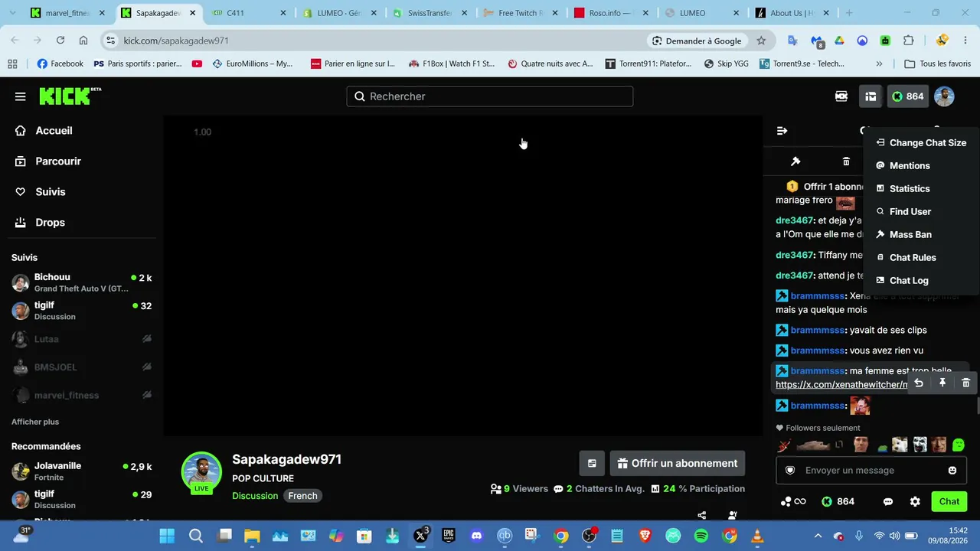Reply to the hovered brammmsss message
Viewport: 980px width, 551px height.
click(919, 383)
